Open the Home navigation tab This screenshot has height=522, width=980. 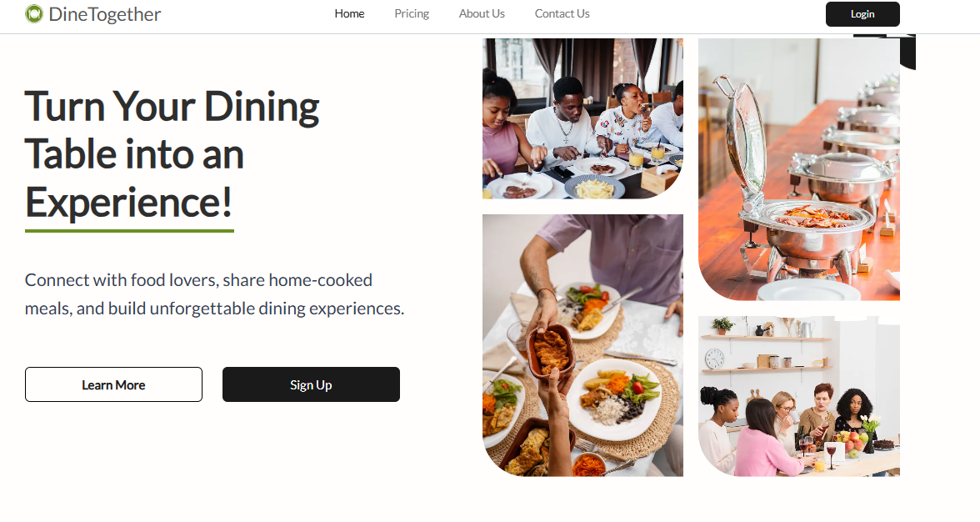349,13
